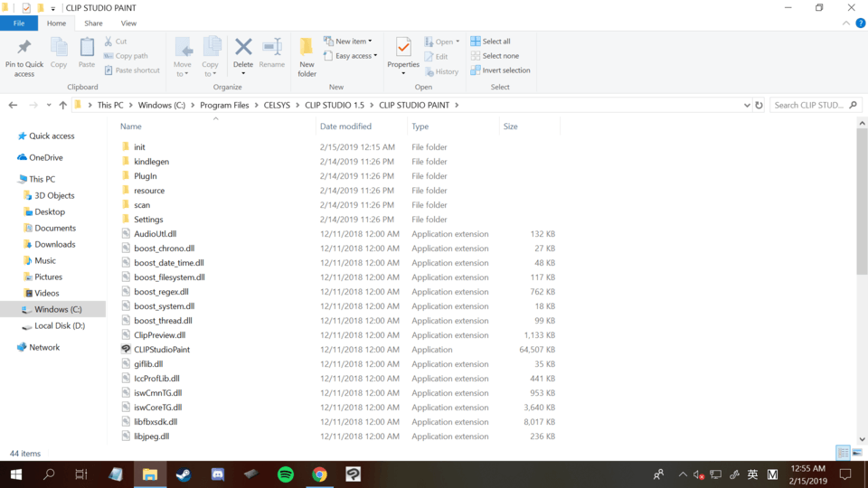
Task: Open the Copy to menu button
Action: [211, 57]
